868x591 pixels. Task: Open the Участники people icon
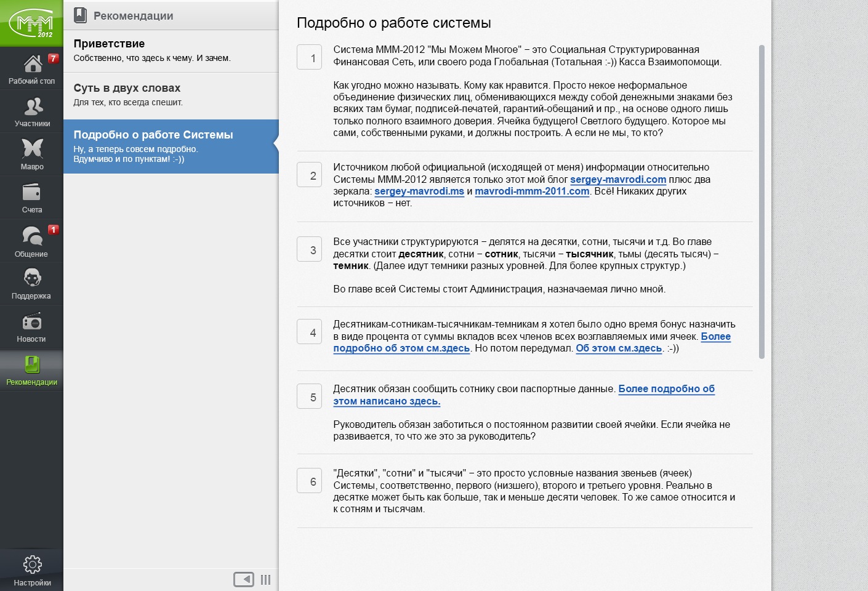tap(33, 107)
